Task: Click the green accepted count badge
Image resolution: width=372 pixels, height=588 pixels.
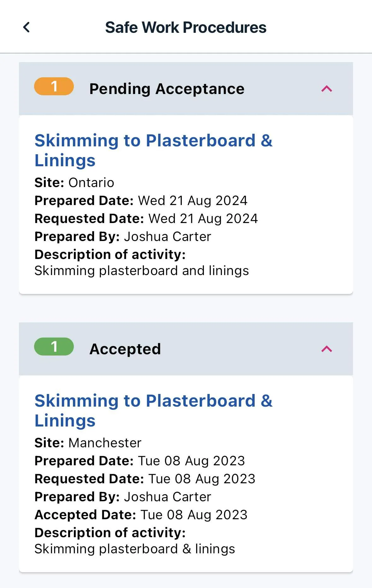Action: [54, 347]
